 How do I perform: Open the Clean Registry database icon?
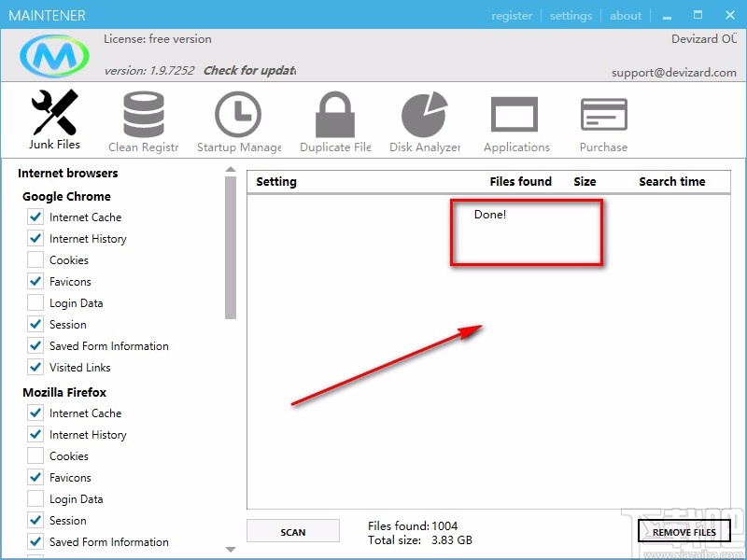point(144,114)
